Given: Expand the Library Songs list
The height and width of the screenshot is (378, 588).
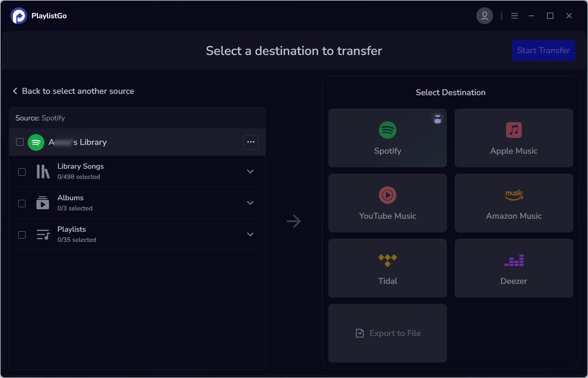Looking at the screenshot, I should click(250, 172).
